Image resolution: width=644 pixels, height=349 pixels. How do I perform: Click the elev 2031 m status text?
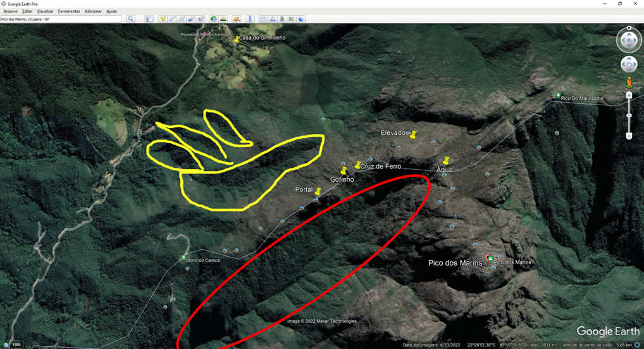point(543,345)
